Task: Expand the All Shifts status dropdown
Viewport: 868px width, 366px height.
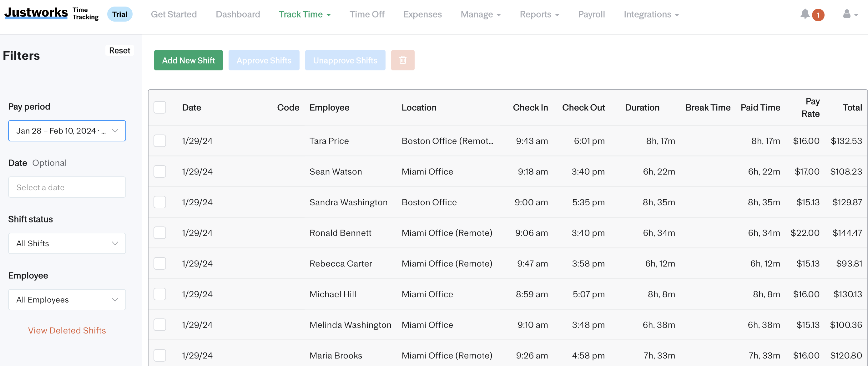Action: point(67,243)
